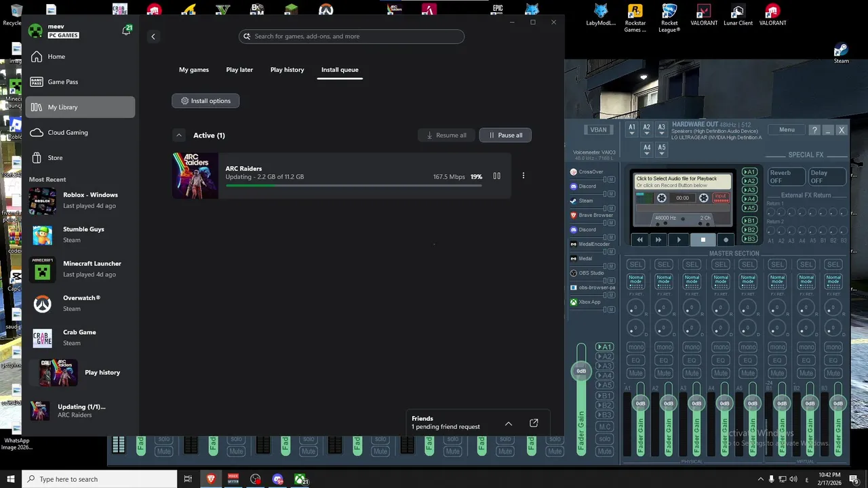868x488 pixels.
Task: Open Cloud Gaming in sidebar
Action: pyautogui.click(x=80, y=133)
